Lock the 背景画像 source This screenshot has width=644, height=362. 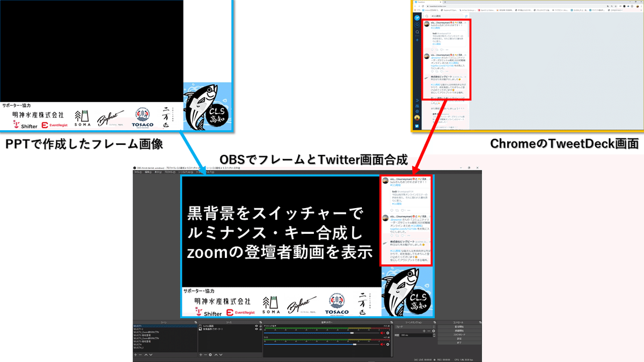[261, 329]
